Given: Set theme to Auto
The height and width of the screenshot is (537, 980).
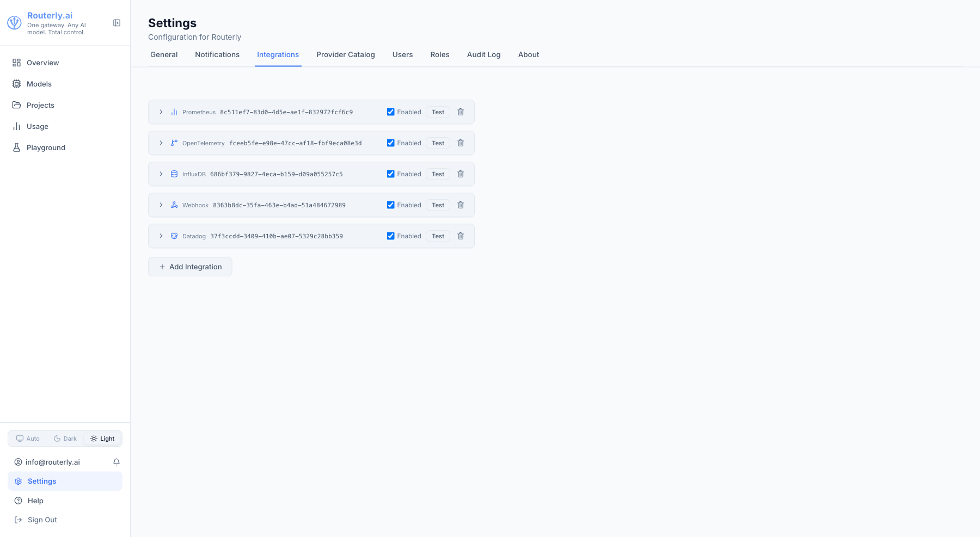Looking at the screenshot, I should click(x=28, y=439).
